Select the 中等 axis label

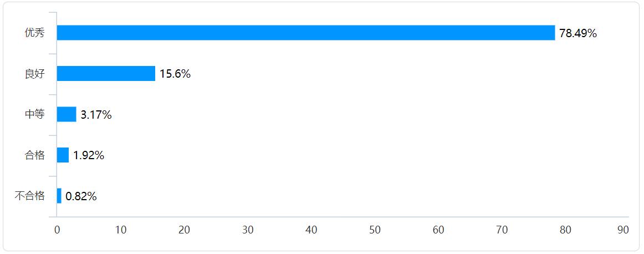34,114
